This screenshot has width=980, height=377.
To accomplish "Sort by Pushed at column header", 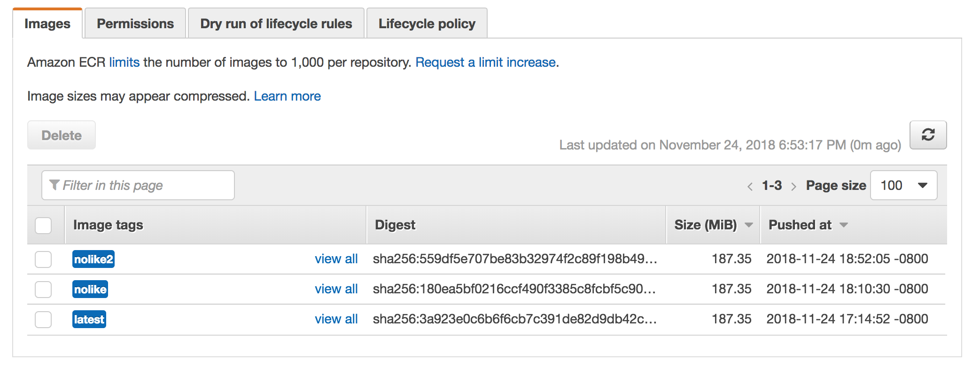I will [x=800, y=225].
